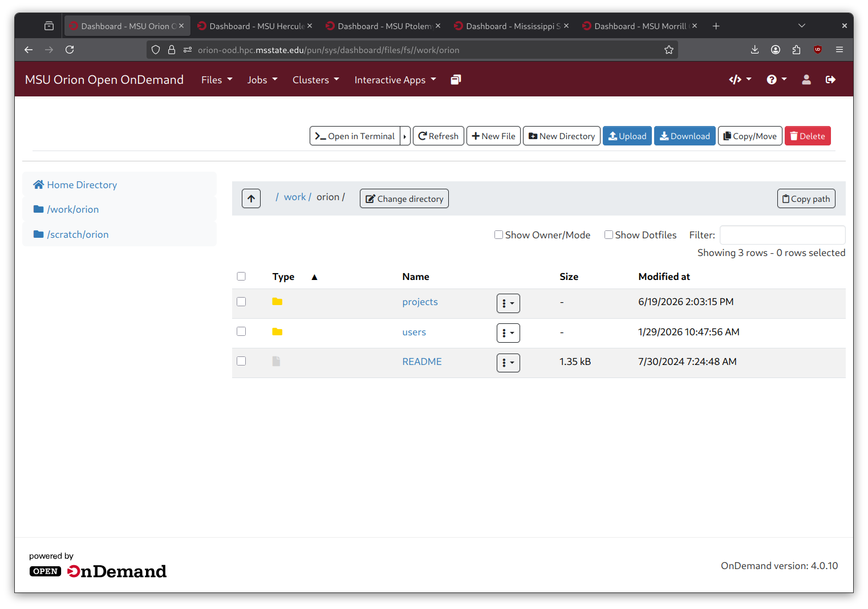Click the Firefox View icon left of tabs
The width and height of the screenshot is (868, 609).
[49, 26]
